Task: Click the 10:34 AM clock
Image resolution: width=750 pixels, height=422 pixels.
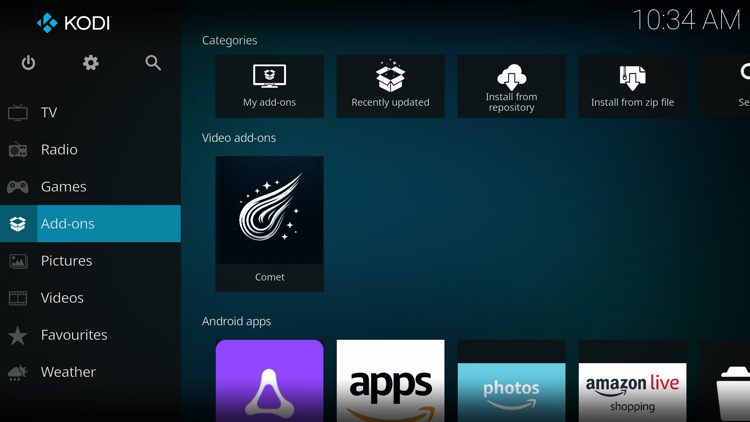Action: (687, 20)
